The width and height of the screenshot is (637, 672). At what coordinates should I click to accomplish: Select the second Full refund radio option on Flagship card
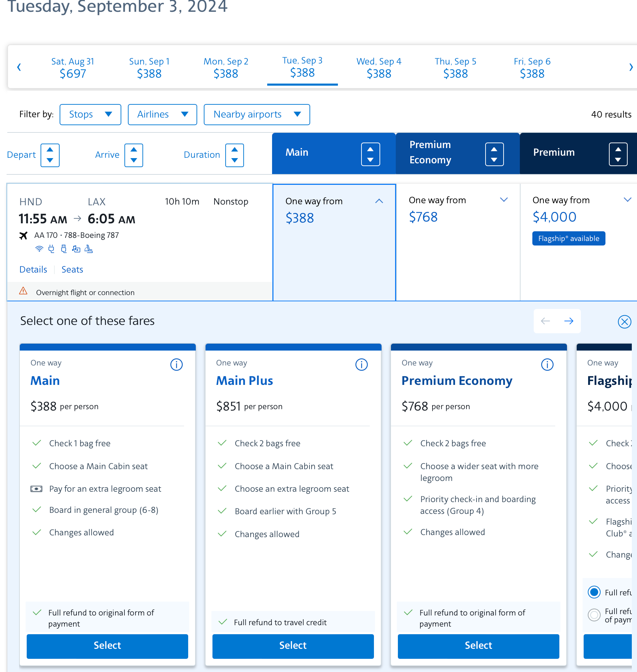click(594, 615)
